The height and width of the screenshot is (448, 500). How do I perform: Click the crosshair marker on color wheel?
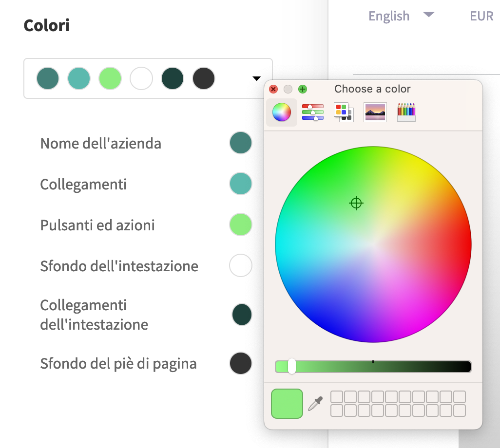click(x=356, y=203)
